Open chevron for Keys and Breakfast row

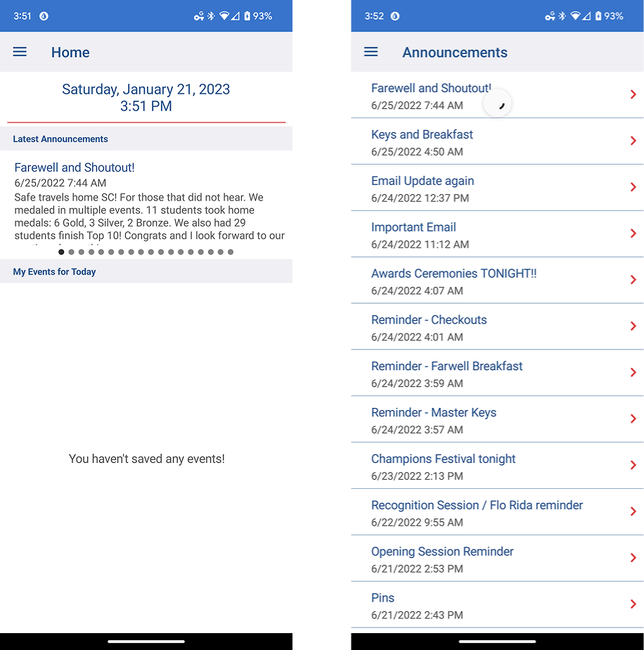[x=633, y=141]
